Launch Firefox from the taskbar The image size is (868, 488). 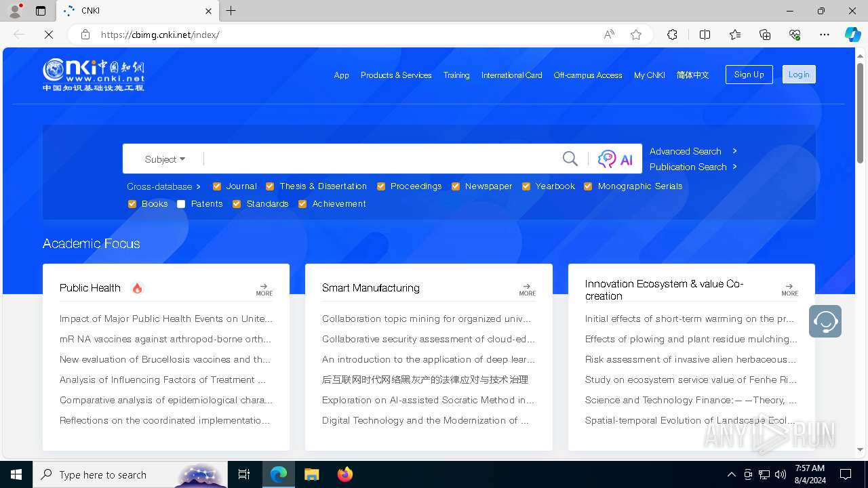pyautogui.click(x=344, y=474)
